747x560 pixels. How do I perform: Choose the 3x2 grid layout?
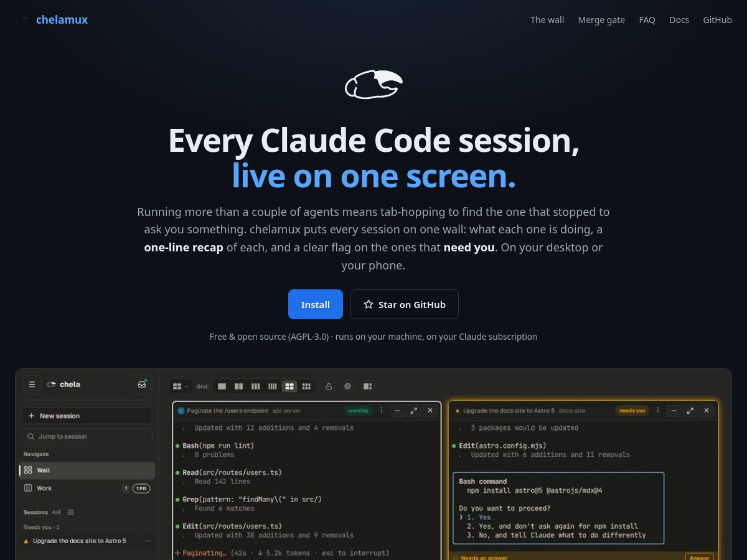[x=306, y=386]
